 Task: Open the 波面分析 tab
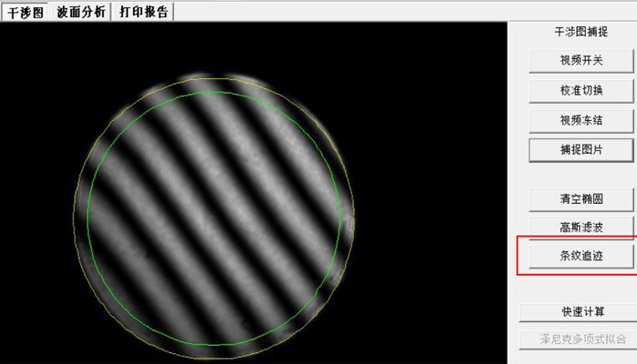click(x=80, y=12)
